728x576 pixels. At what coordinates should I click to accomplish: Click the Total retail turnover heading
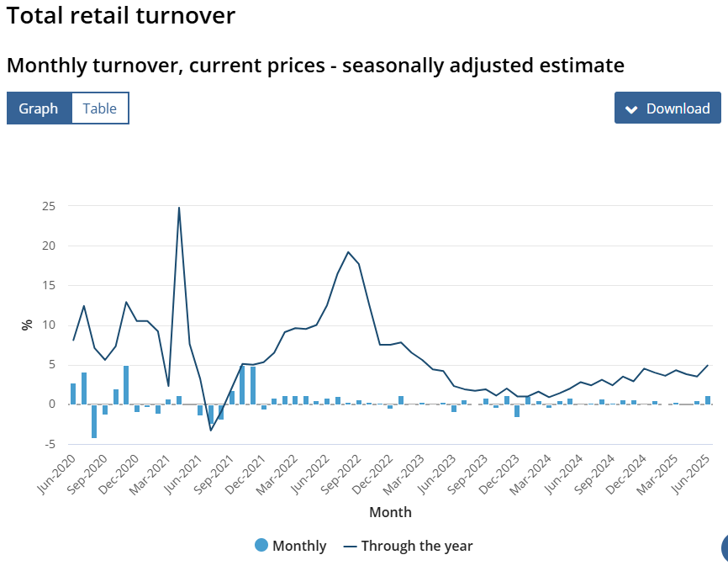click(x=121, y=15)
